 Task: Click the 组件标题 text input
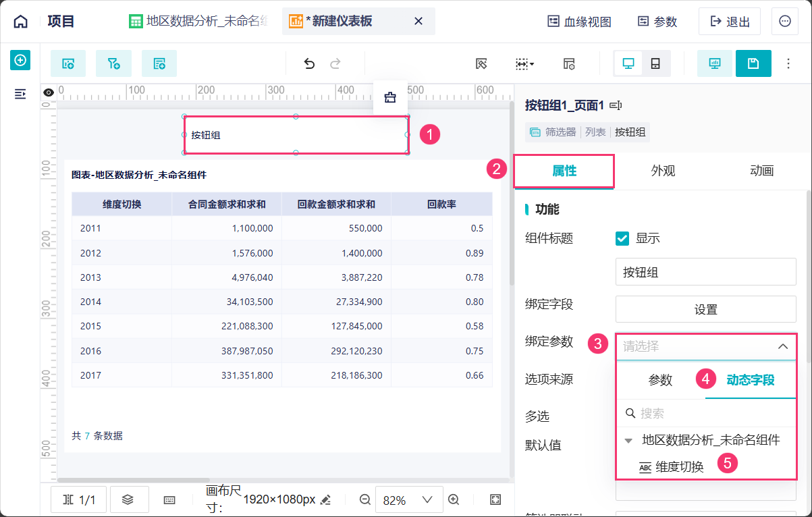705,273
